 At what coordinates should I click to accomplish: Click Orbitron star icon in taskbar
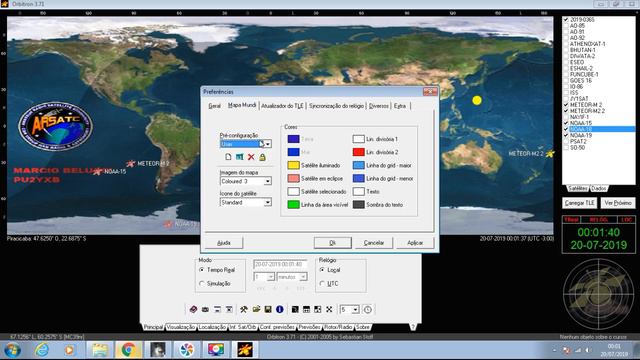[x=245, y=350]
